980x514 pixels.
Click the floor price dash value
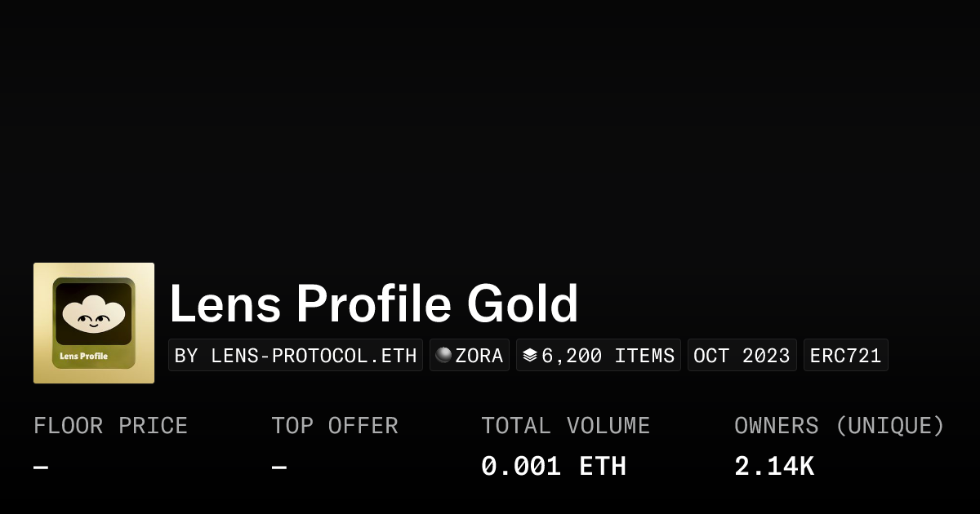point(41,467)
